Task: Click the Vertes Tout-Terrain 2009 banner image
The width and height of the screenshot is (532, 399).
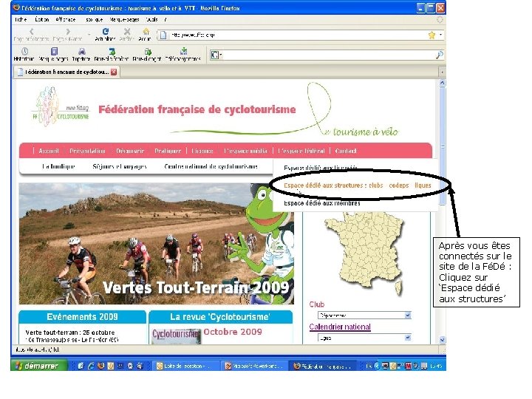Action: pos(157,244)
